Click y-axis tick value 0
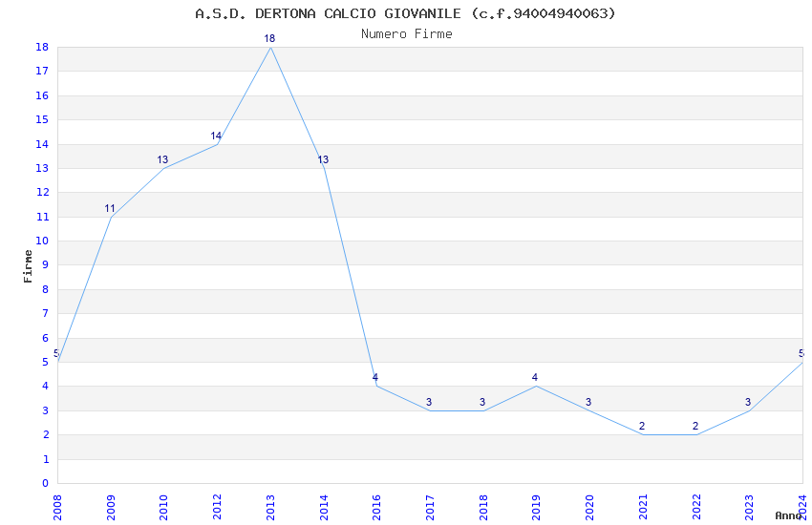812x525 pixels. tap(46, 484)
